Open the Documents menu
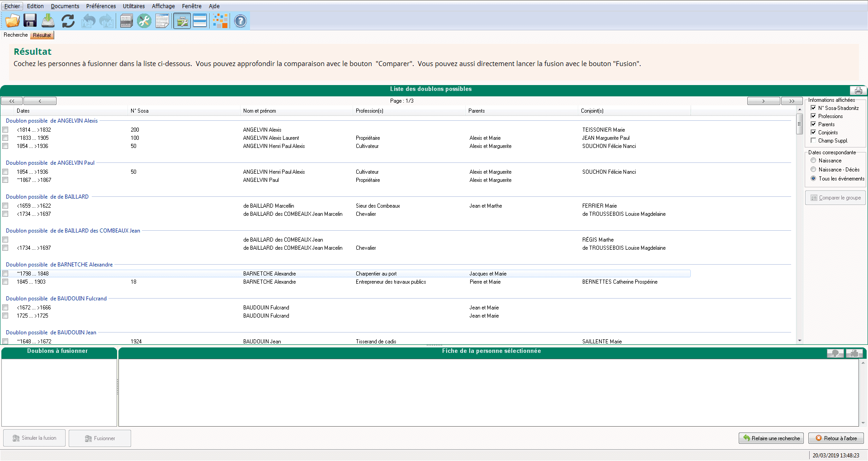Screen dimensions: 868x461 pyautogui.click(x=65, y=6)
